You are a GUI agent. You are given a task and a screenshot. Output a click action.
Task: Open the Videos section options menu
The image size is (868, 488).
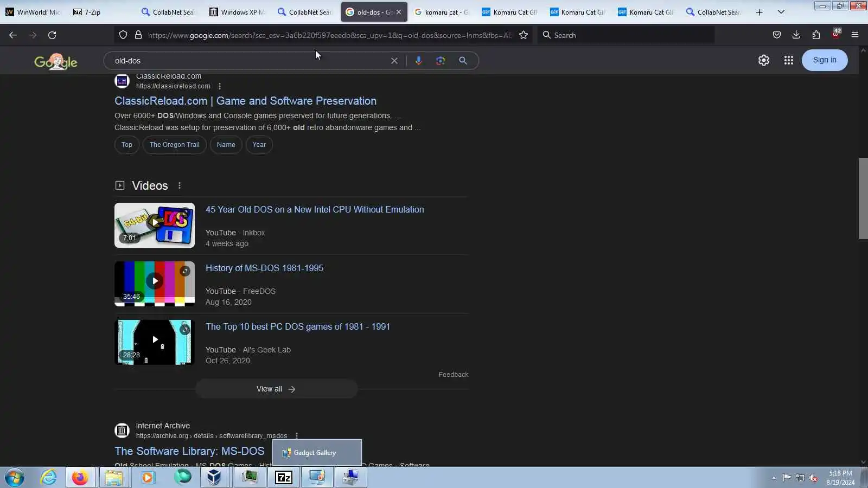pos(180,185)
